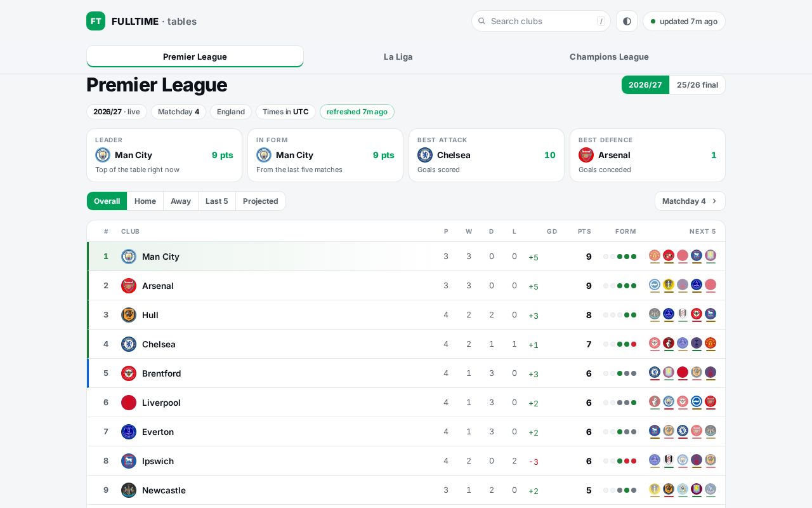Click the Hull crest in the standings

tap(129, 315)
